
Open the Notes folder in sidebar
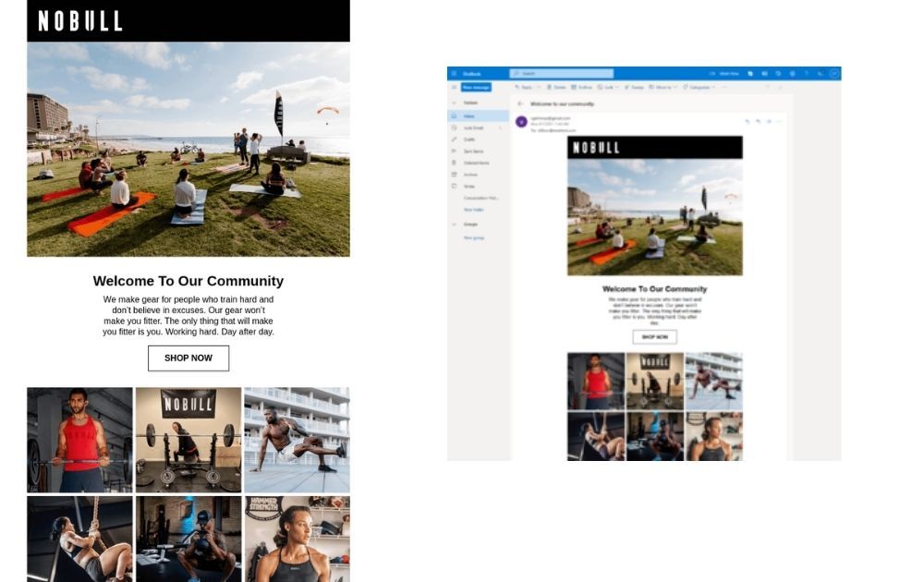click(x=478, y=186)
